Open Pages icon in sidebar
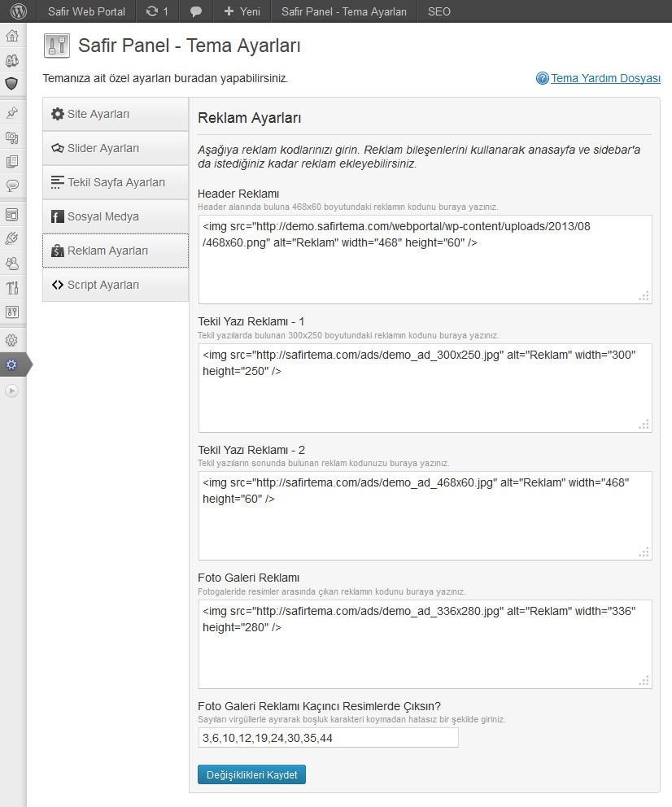The height and width of the screenshot is (807, 672). coord(12,161)
